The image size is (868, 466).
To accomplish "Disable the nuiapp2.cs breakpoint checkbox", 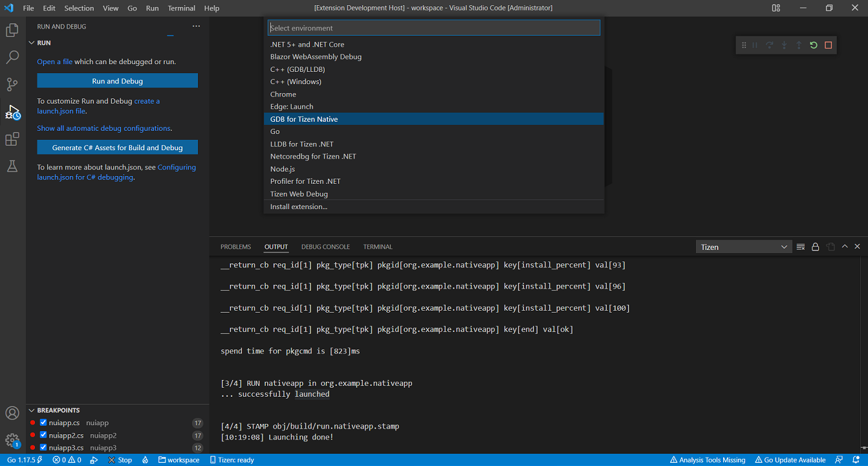I will (45, 435).
